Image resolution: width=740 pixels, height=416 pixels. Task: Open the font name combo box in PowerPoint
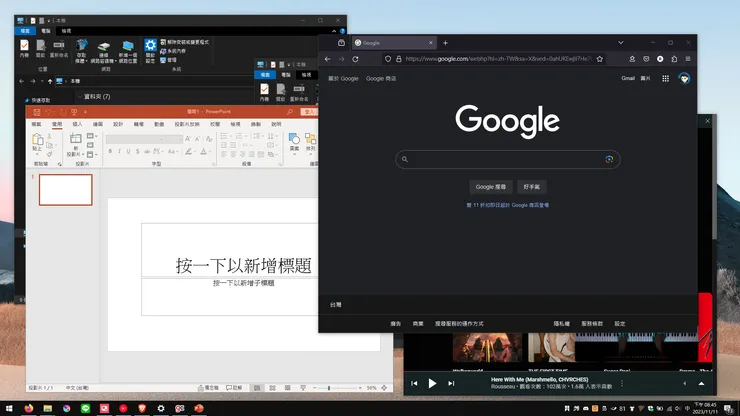(x=135, y=139)
